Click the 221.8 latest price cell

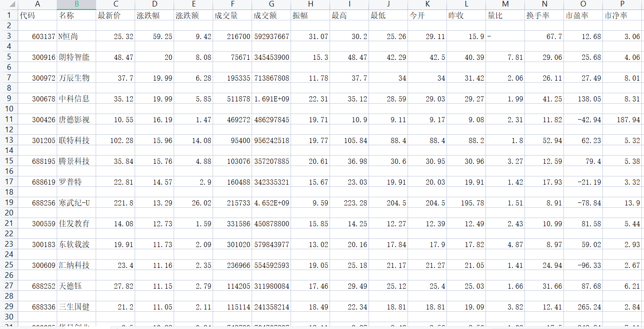click(x=116, y=202)
